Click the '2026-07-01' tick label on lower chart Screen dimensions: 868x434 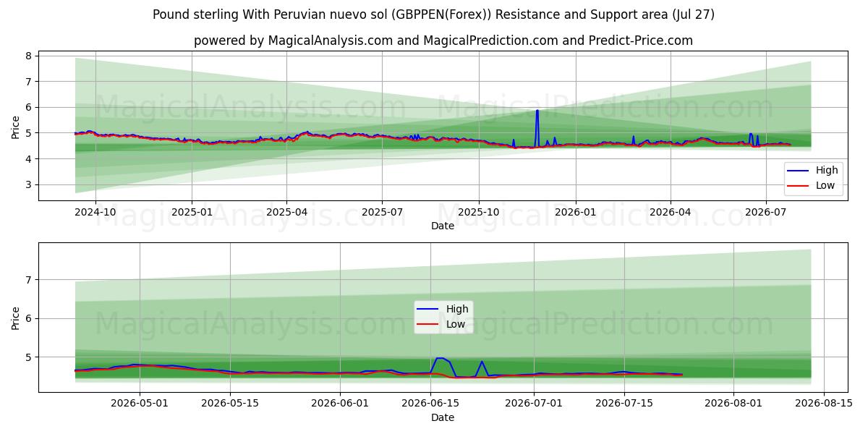(x=534, y=404)
